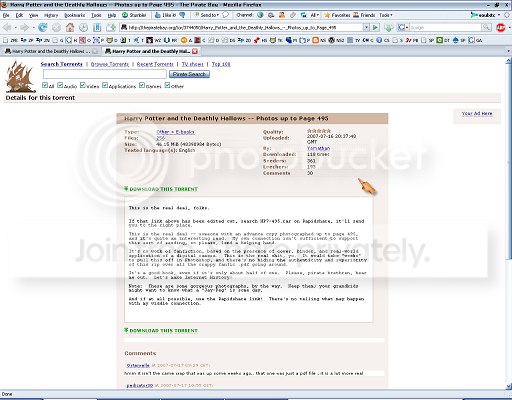Click upper Download This Torrent link
The height and width of the screenshot is (400, 512).
[161, 189]
